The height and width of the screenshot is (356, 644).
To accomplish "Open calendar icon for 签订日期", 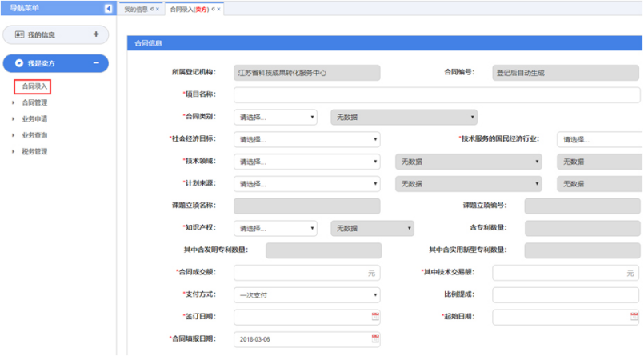I will click(x=375, y=317).
